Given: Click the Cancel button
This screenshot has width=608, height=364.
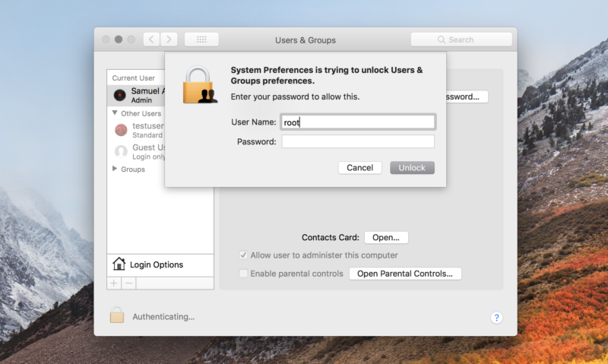Looking at the screenshot, I should (359, 167).
